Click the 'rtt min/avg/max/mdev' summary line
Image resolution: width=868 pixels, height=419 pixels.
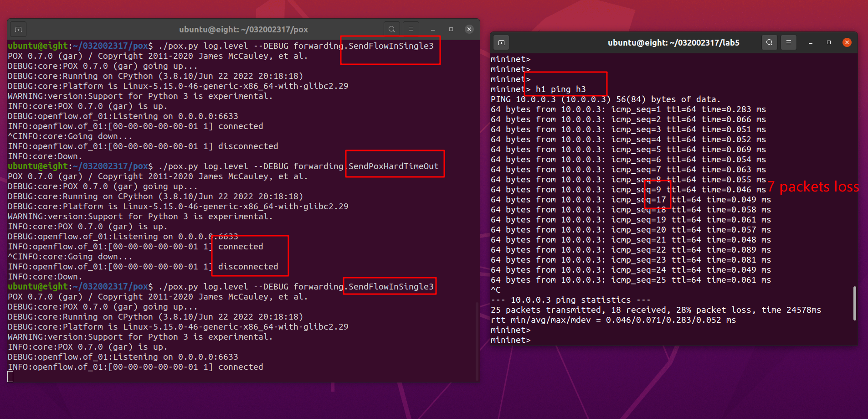pos(613,320)
